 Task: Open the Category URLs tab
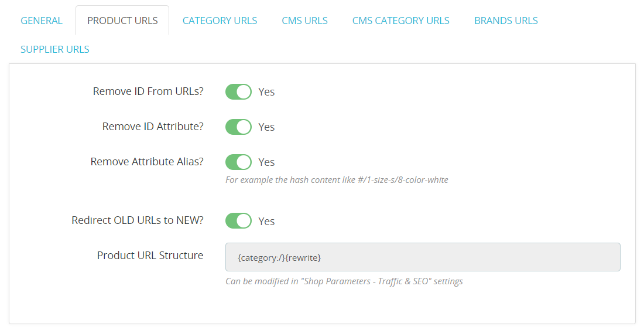tap(220, 21)
